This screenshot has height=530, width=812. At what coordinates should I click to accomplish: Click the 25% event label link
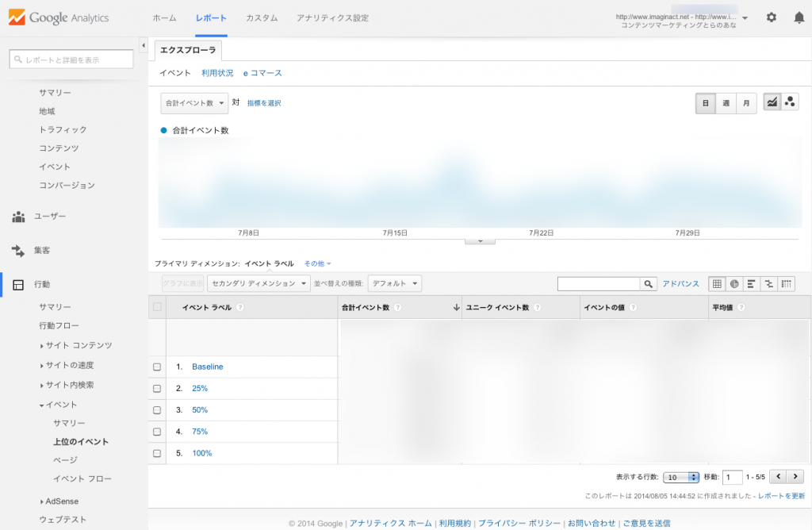199,389
